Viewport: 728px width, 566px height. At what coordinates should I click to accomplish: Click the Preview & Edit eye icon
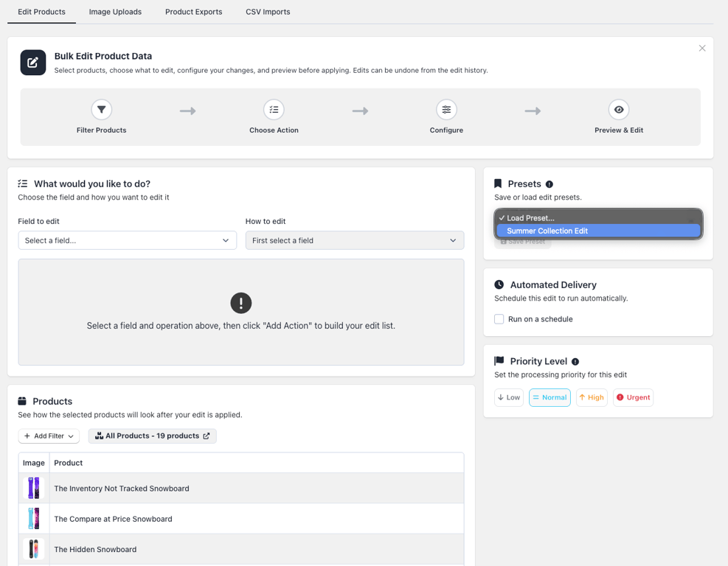[x=619, y=110]
